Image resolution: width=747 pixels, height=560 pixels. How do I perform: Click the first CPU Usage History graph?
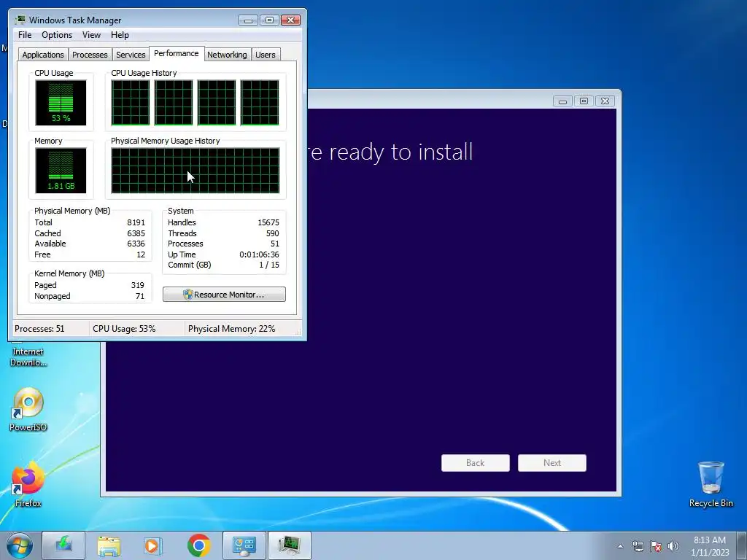131,103
